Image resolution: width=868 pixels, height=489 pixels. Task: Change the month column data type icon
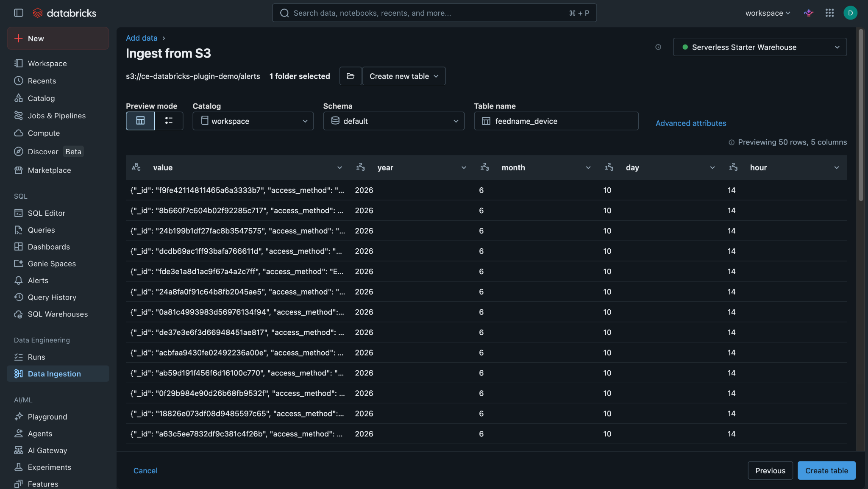pyautogui.click(x=484, y=167)
